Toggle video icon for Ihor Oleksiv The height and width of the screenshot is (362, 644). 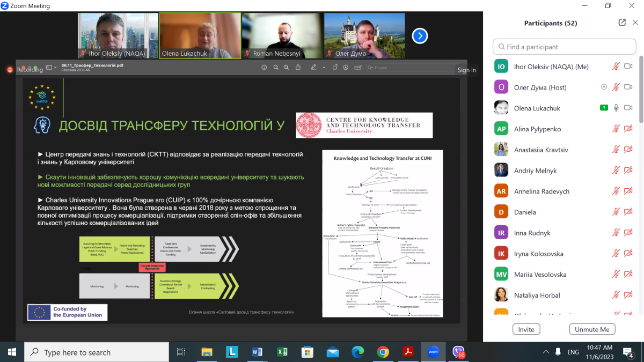(628, 67)
